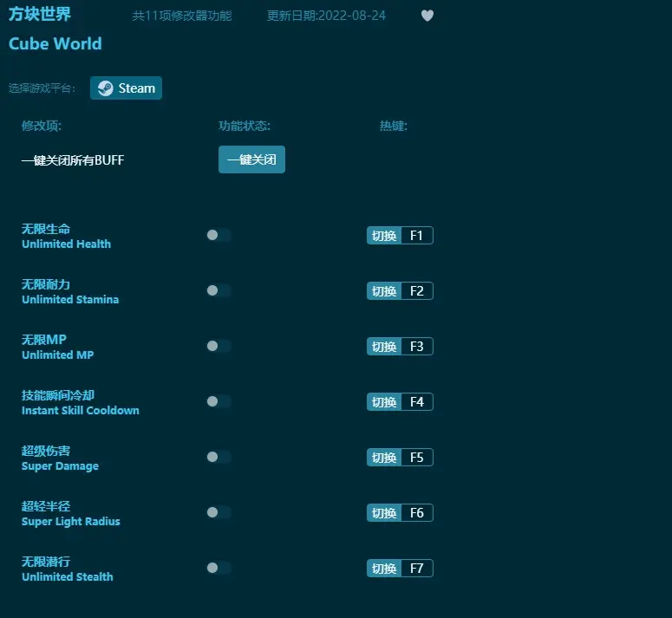Click the Unlimited Stamina label
This screenshot has height=618, width=672.
70,299
